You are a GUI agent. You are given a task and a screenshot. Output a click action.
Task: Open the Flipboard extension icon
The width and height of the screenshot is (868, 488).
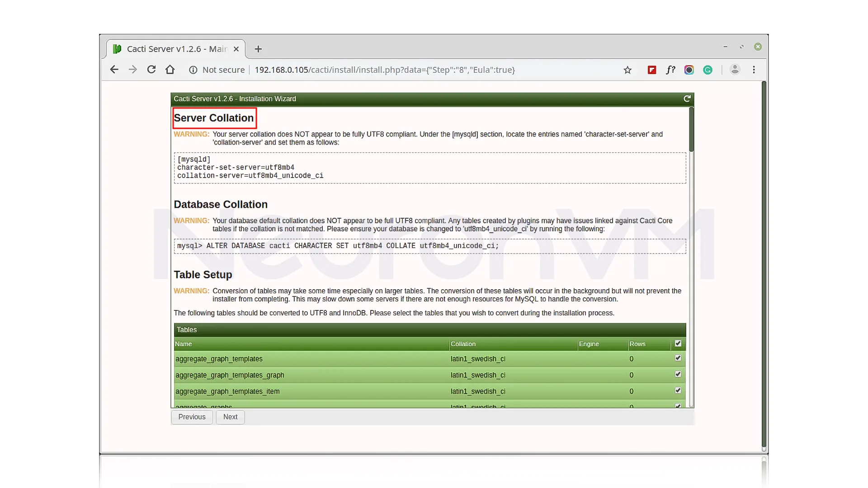point(652,70)
